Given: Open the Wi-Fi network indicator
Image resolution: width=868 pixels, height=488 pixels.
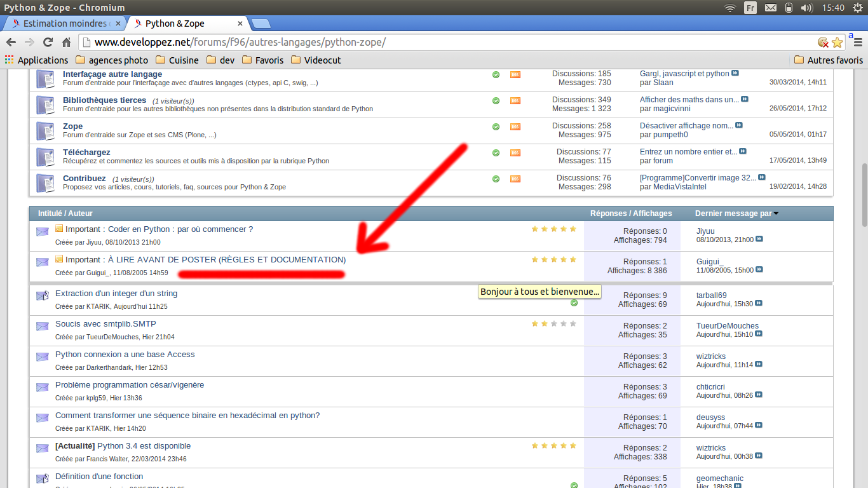Looking at the screenshot, I should [730, 8].
